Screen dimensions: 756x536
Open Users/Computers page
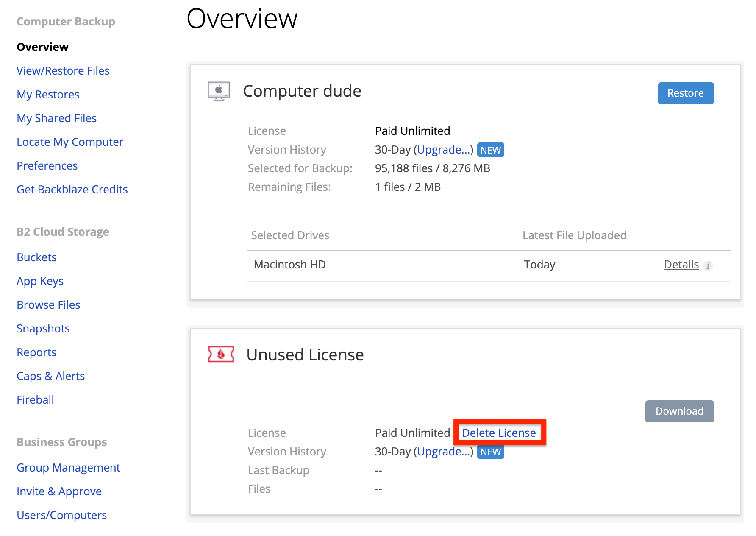point(61,515)
